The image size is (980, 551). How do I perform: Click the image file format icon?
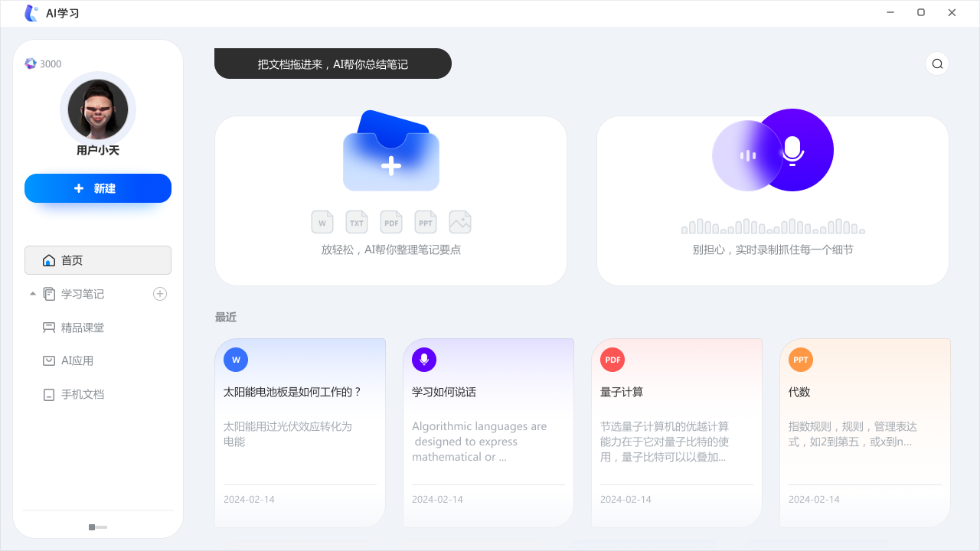click(460, 221)
